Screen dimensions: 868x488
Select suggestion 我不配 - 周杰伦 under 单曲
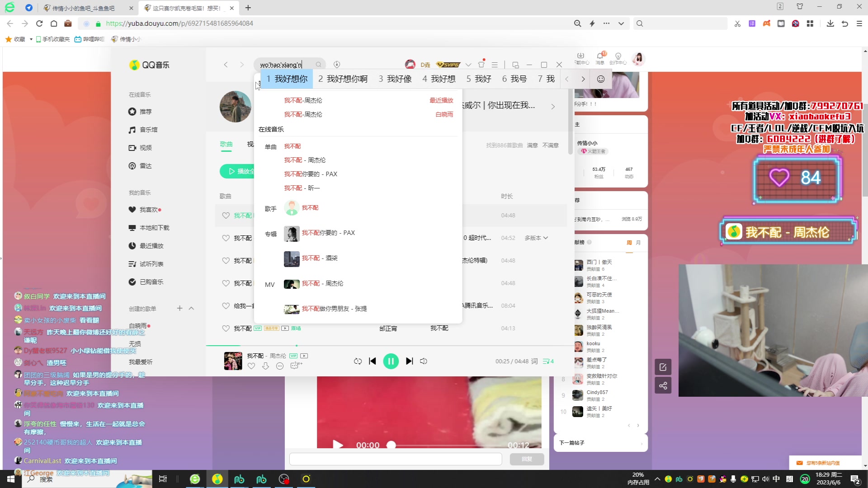(305, 160)
